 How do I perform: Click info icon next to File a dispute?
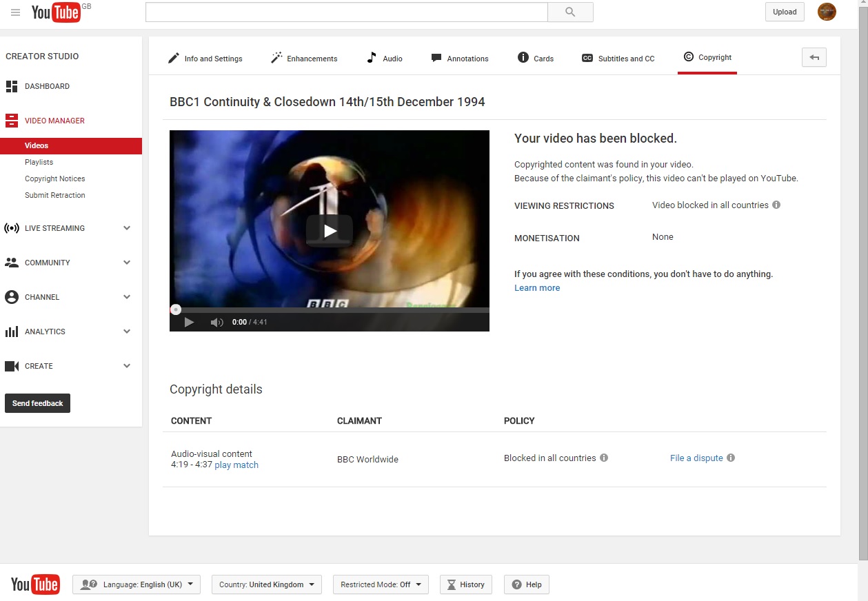pyautogui.click(x=731, y=458)
